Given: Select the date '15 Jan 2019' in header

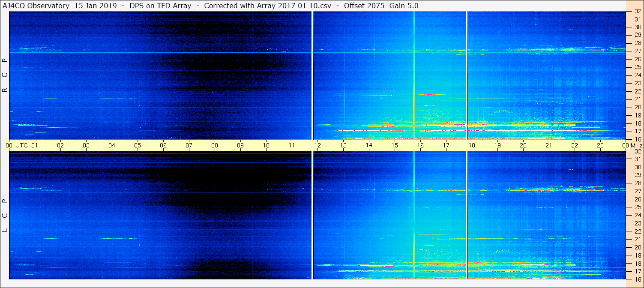Looking at the screenshot, I should click(x=96, y=6).
